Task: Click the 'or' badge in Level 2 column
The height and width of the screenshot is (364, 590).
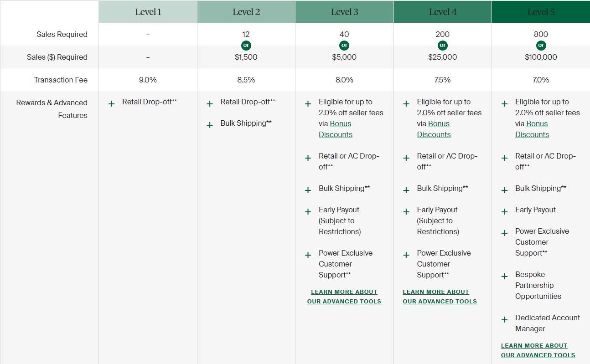Action: [x=246, y=45]
